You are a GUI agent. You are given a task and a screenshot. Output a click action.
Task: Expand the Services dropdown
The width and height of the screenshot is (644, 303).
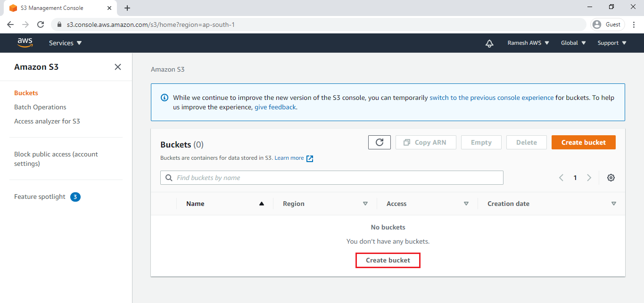coord(66,43)
